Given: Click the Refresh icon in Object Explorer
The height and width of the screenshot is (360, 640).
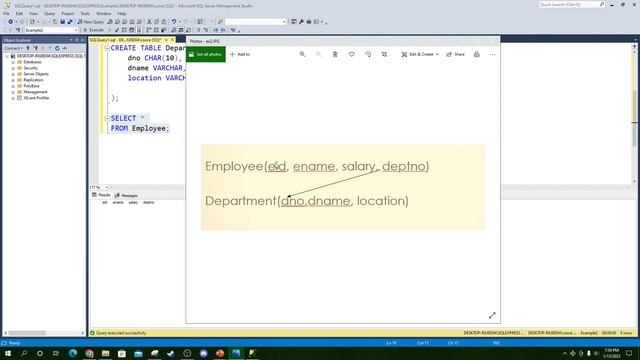Looking at the screenshot, I should pos(57,48).
